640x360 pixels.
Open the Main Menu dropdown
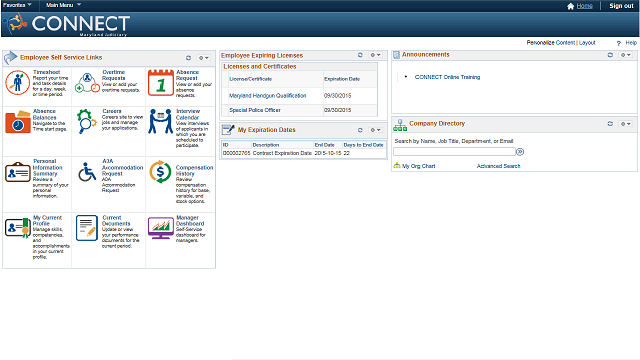click(x=63, y=5)
